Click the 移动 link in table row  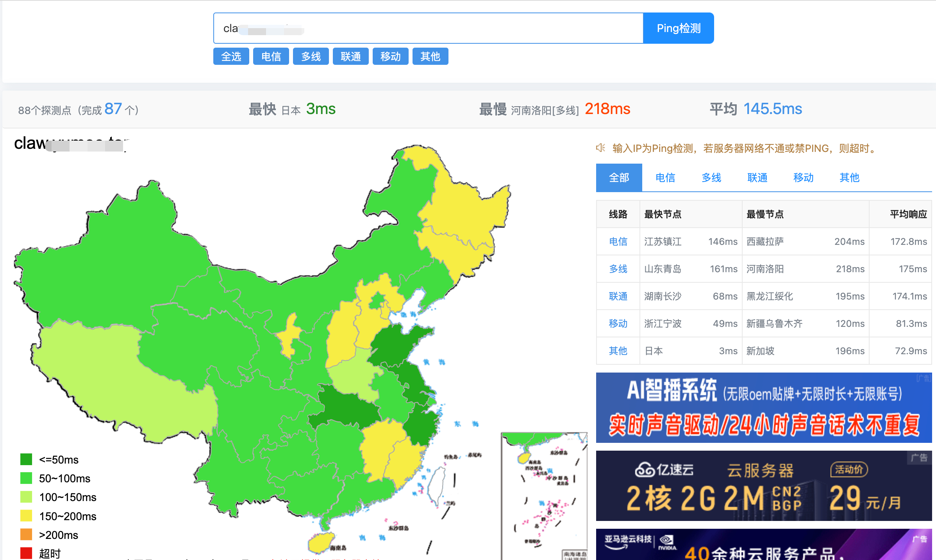tap(618, 324)
